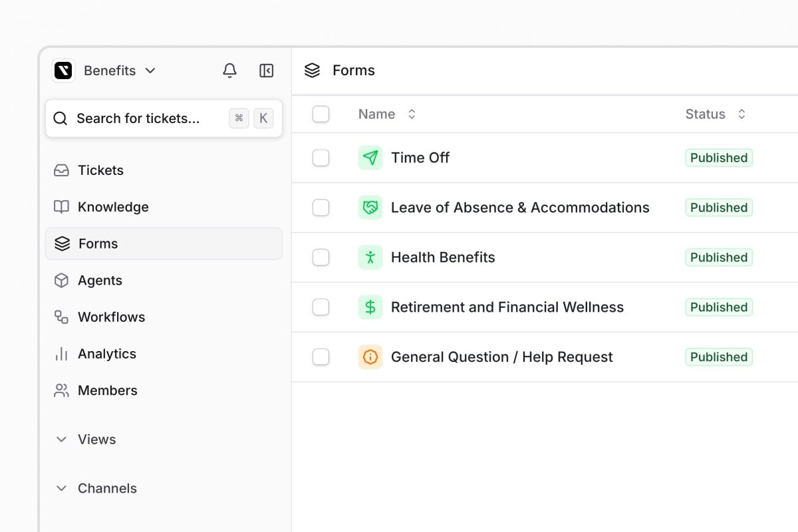Screen dimensions: 798x532
Task: Click the Search for tickets field
Action: tap(164, 118)
